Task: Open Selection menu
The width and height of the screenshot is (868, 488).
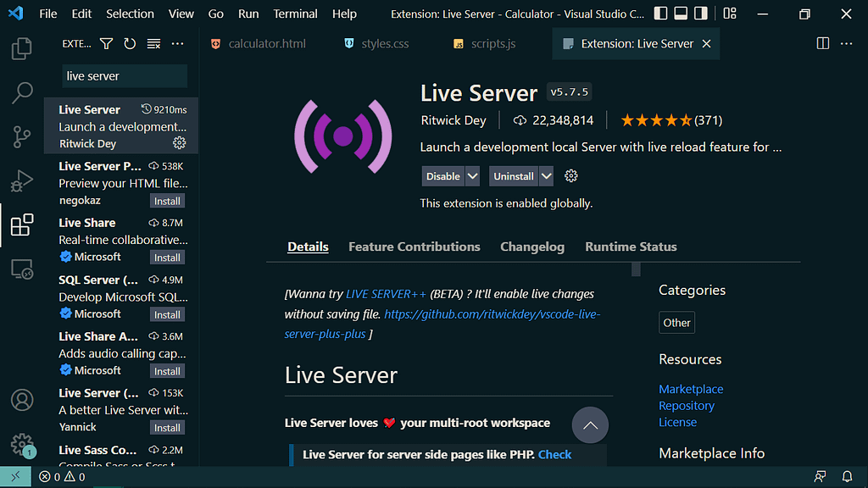Action: [130, 14]
